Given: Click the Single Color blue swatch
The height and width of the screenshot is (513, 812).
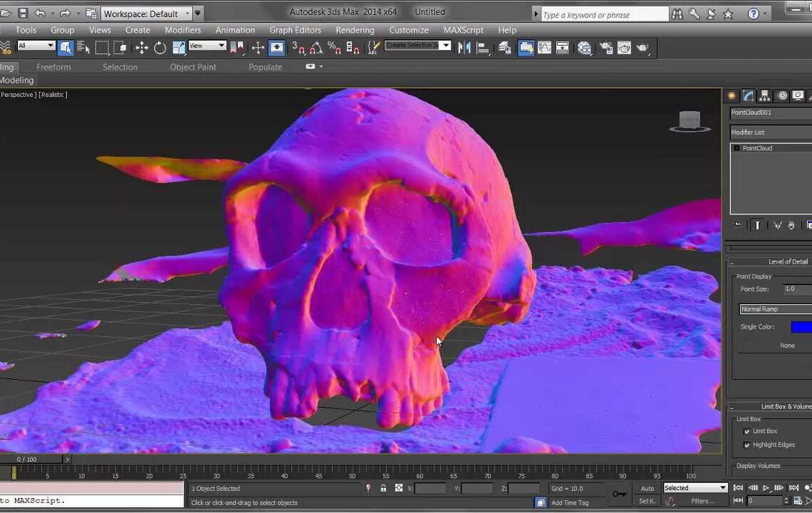Looking at the screenshot, I should [x=805, y=326].
